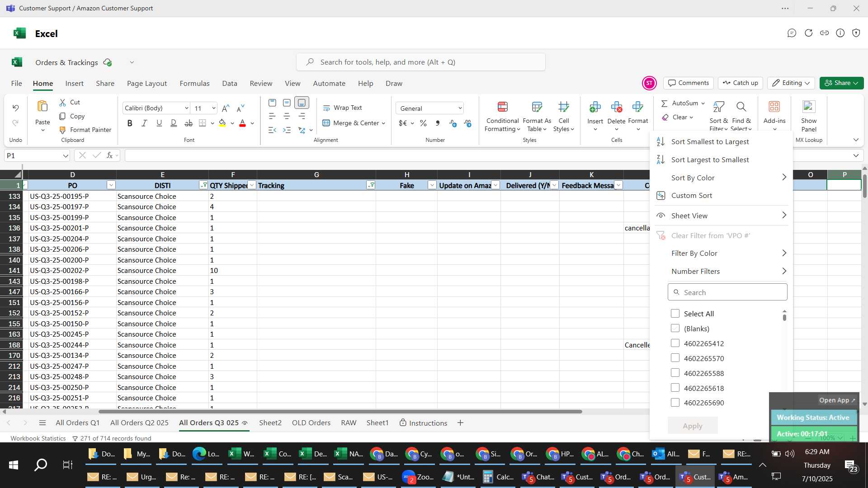This screenshot has width=868, height=488.
Task: Click the comma style icon
Action: [x=438, y=123]
